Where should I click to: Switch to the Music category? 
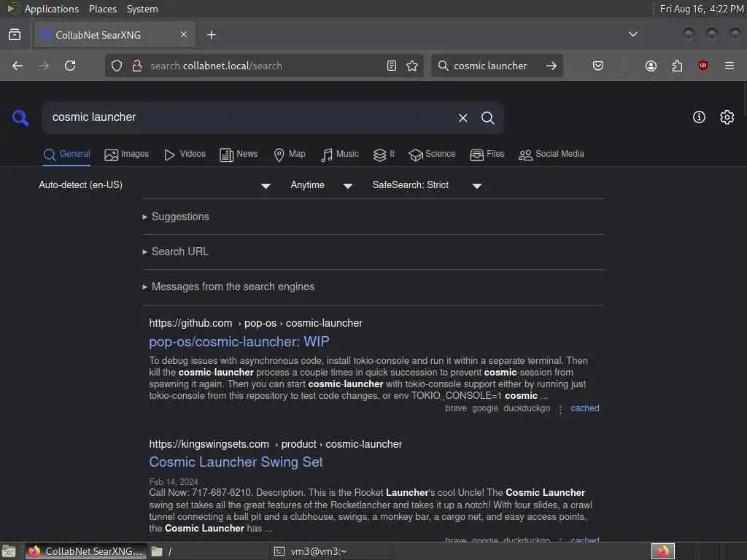click(x=340, y=155)
